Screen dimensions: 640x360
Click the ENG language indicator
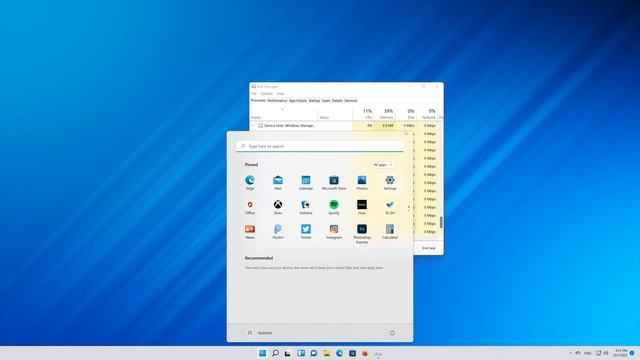[588, 353]
